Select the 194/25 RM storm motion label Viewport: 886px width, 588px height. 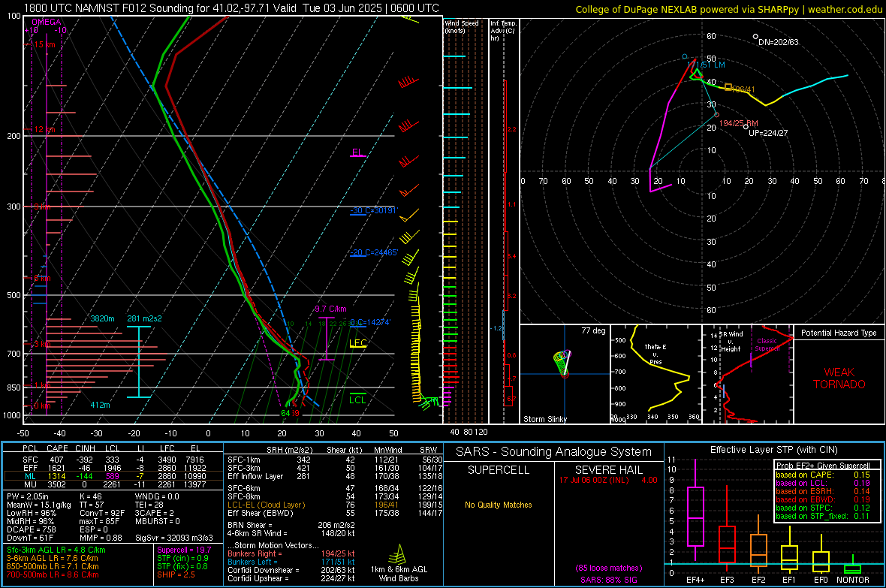pos(739,123)
